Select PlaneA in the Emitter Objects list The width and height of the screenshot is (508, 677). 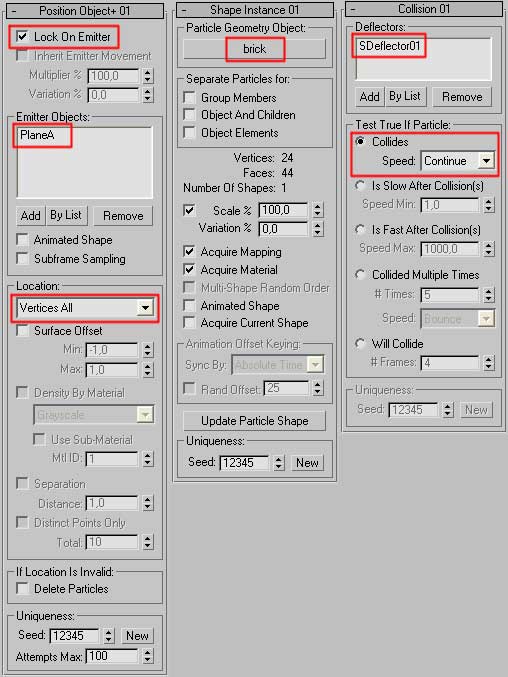(37, 135)
